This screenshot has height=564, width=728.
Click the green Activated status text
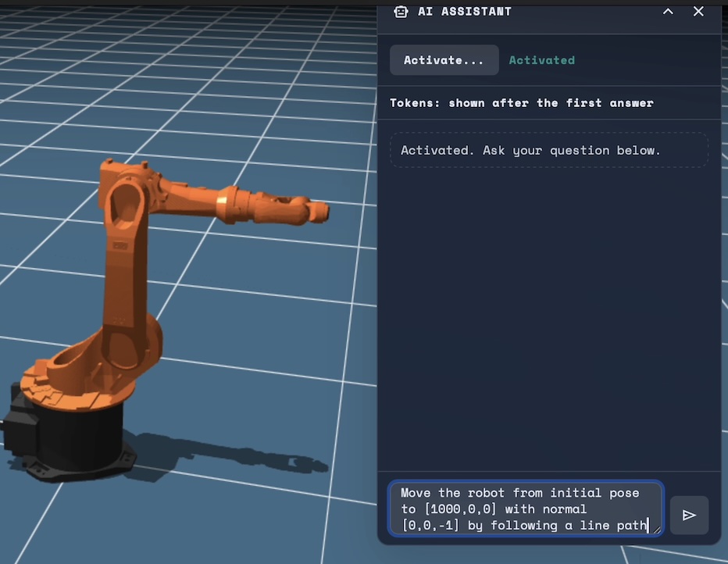click(x=542, y=60)
